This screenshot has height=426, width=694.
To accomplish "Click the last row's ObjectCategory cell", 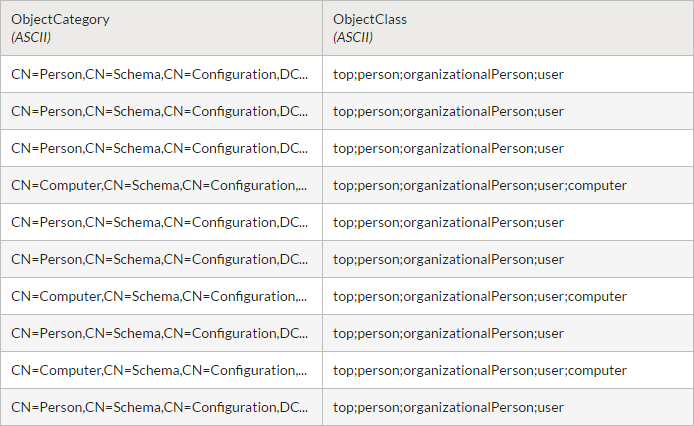I will pos(160,407).
